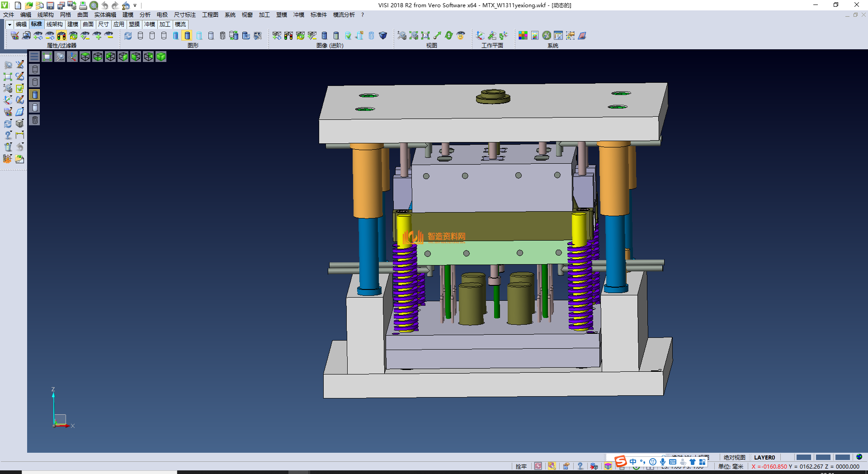
Task: Open the ribbon tab list dropdown arrow
Action: tap(9, 24)
